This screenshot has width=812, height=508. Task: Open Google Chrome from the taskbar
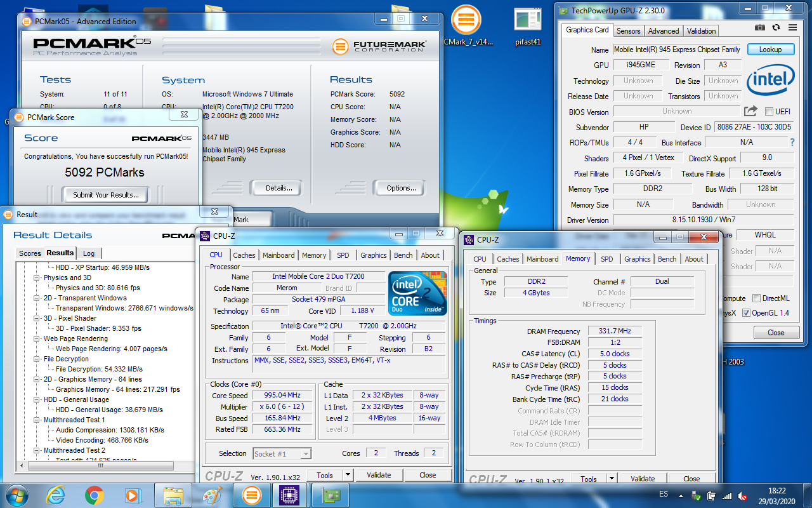click(x=95, y=495)
